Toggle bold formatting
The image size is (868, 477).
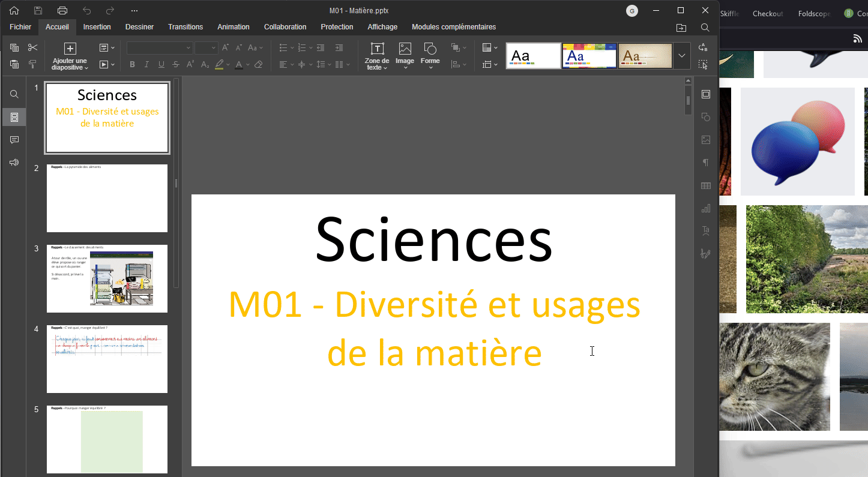tap(132, 64)
